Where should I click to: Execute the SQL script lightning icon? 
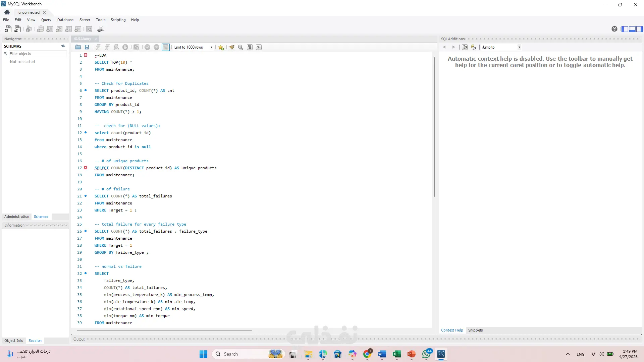point(98,47)
